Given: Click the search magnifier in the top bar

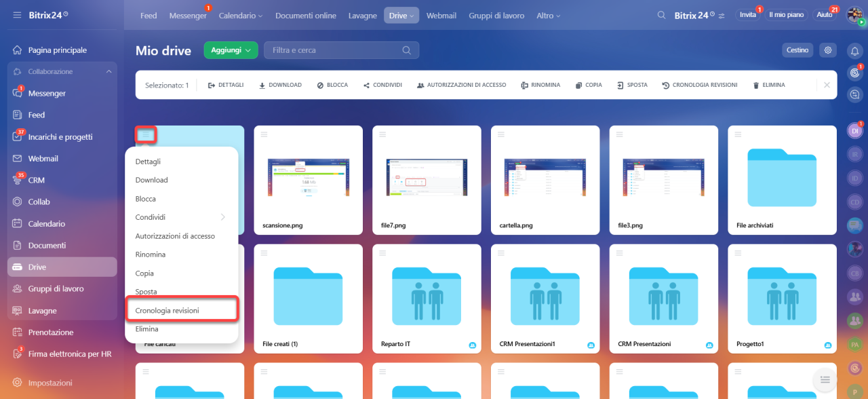Looking at the screenshot, I should 662,15.
